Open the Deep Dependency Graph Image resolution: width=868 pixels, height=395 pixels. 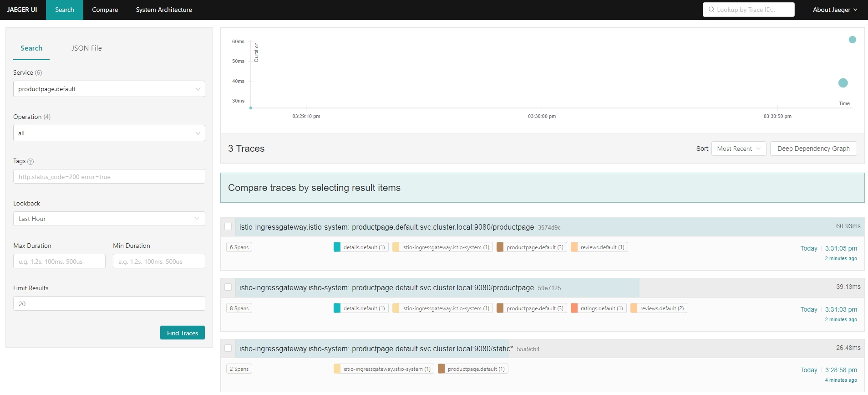click(813, 149)
